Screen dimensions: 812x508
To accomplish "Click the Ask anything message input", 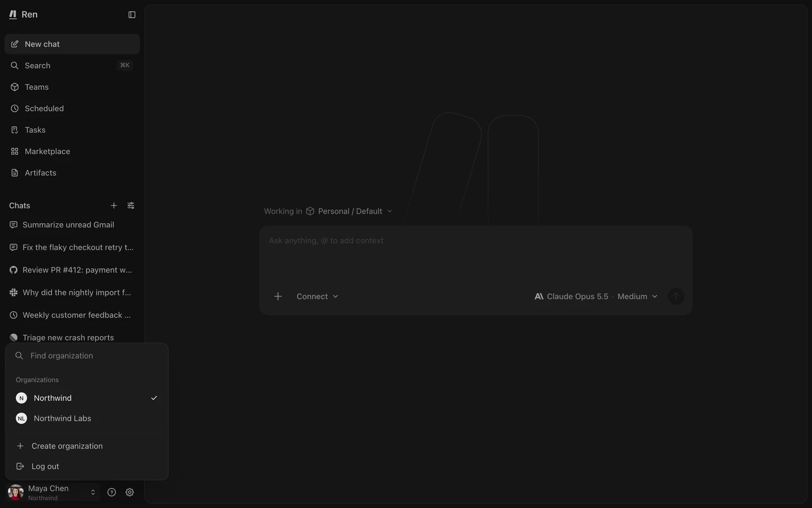I will [x=476, y=253].
